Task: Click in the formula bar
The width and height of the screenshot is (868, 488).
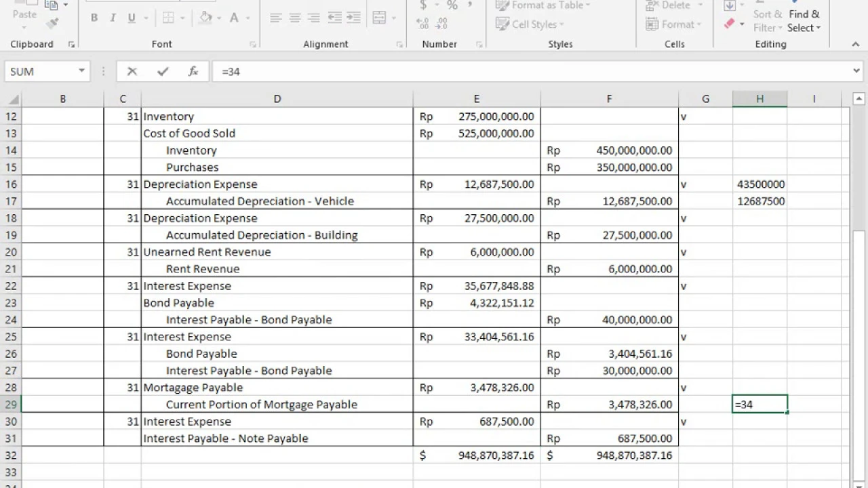Action: click(x=532, y=71)
